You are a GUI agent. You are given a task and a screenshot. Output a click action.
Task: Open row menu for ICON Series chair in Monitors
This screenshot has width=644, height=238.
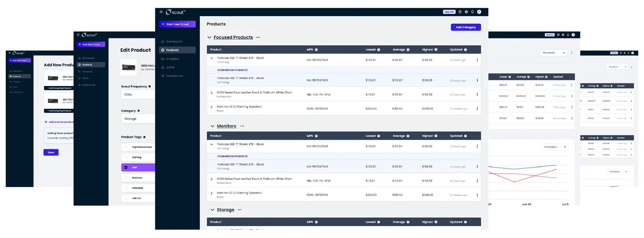(x=477, y=181)
